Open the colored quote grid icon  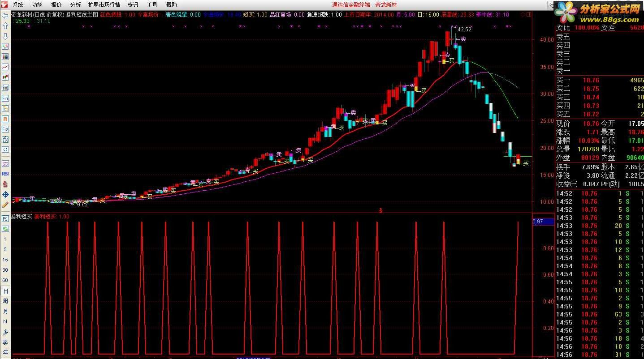click(5, 57)
